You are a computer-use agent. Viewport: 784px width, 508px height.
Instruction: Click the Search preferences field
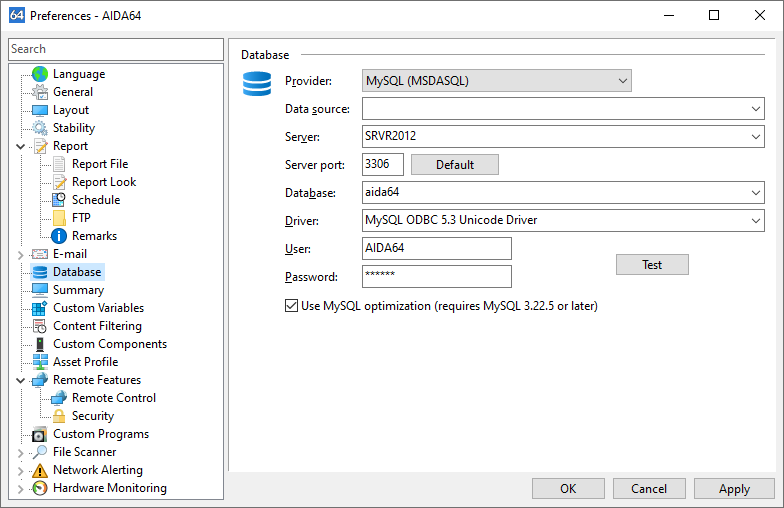point(116,49)
